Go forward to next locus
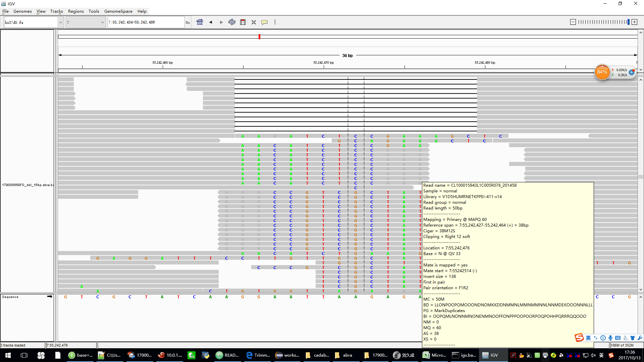644x362 pixels. pyautogui.click(x=221, y=22)
